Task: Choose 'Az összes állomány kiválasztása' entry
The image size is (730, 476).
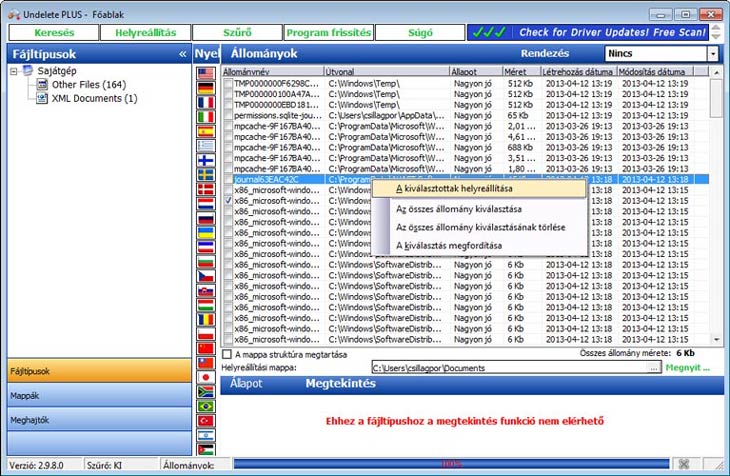Action: click(479, 209)
